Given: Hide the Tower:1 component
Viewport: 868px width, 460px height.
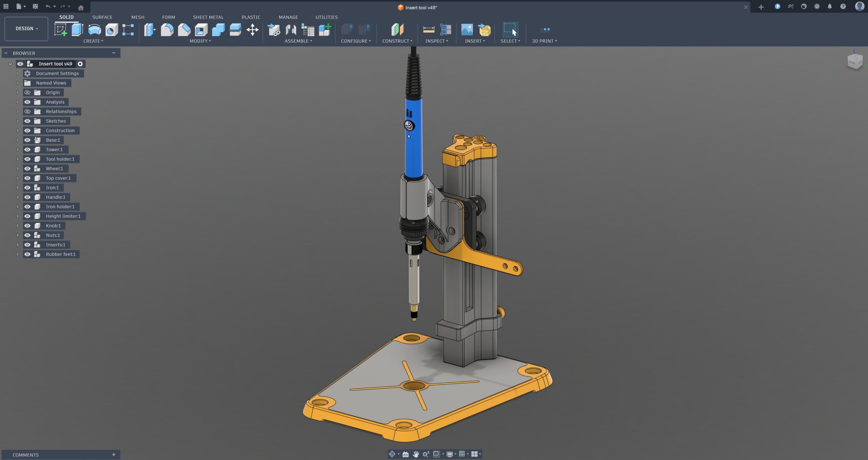Looking at the screenshot, I should tap(27, 149).
